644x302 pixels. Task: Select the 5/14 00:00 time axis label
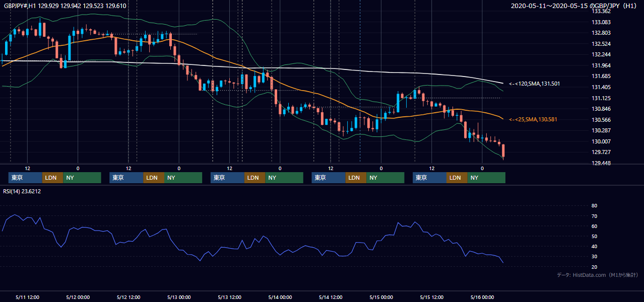point(280,297)
